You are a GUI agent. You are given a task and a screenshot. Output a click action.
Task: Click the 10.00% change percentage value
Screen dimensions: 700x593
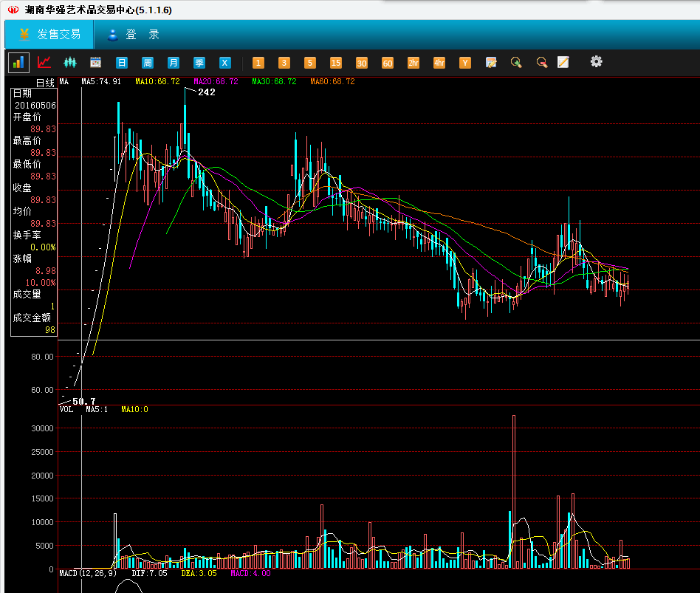click(x=41, y=283)
